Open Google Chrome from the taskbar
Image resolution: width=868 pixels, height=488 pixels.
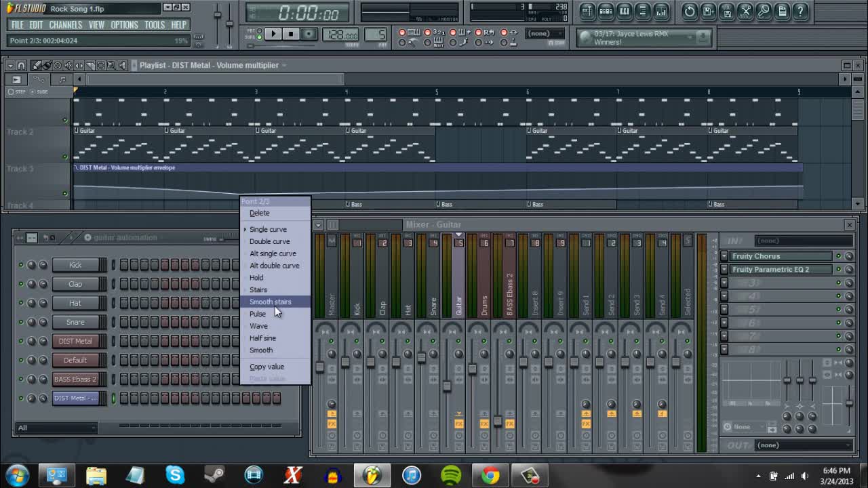490,475
